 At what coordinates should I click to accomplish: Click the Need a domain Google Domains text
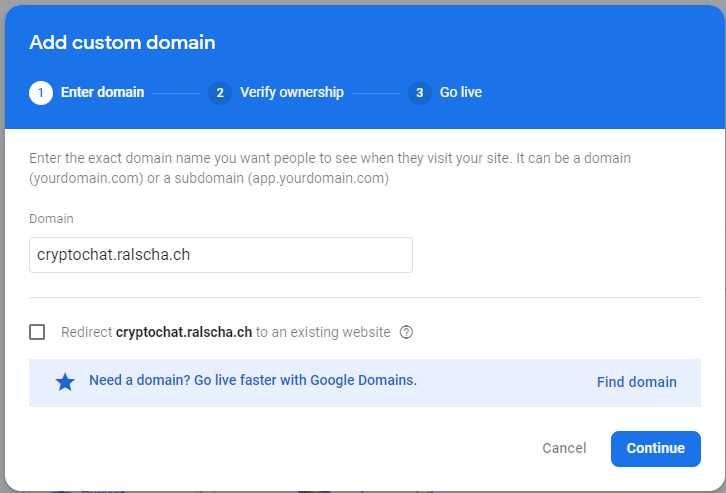[x=253, y=380]
